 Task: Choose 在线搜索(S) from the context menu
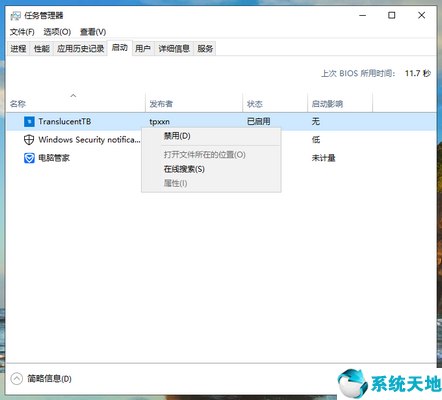pos(184,169)
